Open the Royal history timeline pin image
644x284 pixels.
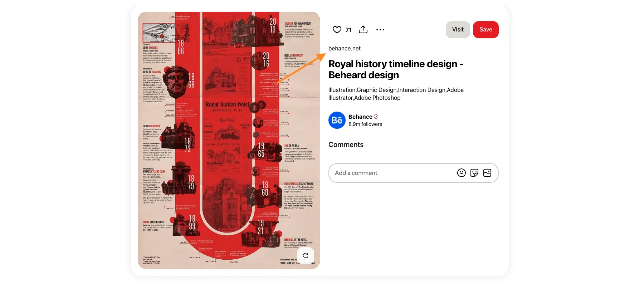(229, 140)
